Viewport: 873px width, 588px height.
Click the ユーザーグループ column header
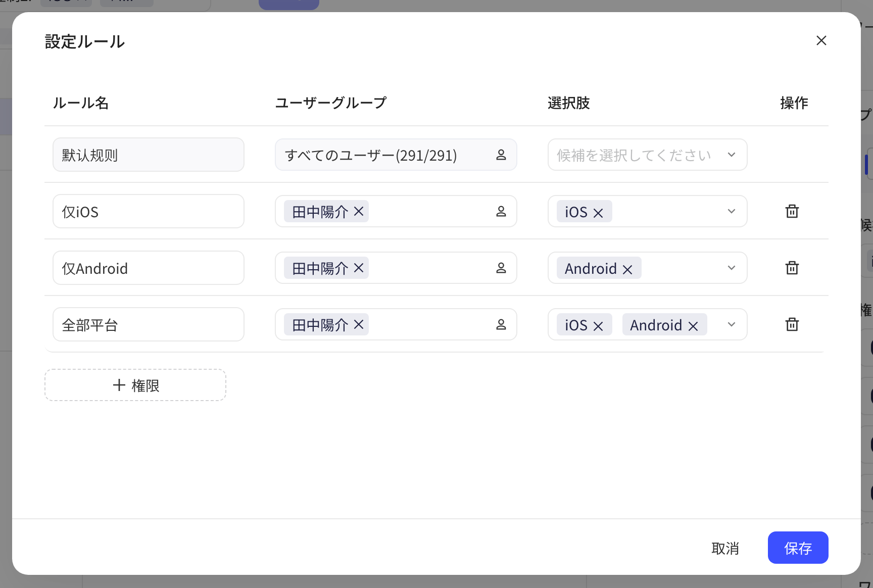331,103
